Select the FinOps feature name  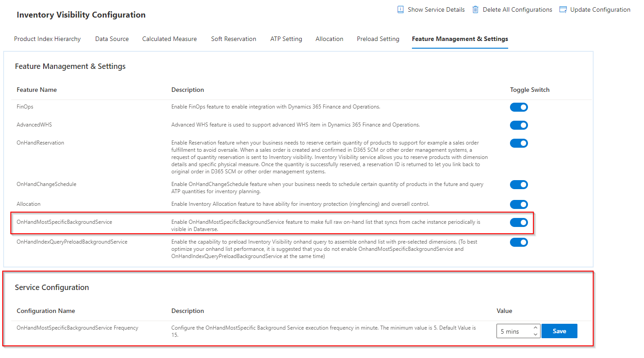[x=25, y=107]
